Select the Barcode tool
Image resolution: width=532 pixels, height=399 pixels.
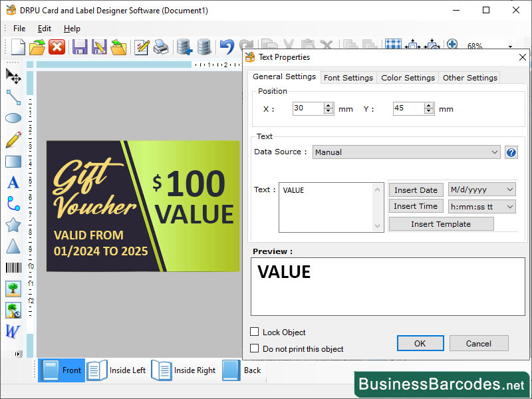[x=13, y=267]
